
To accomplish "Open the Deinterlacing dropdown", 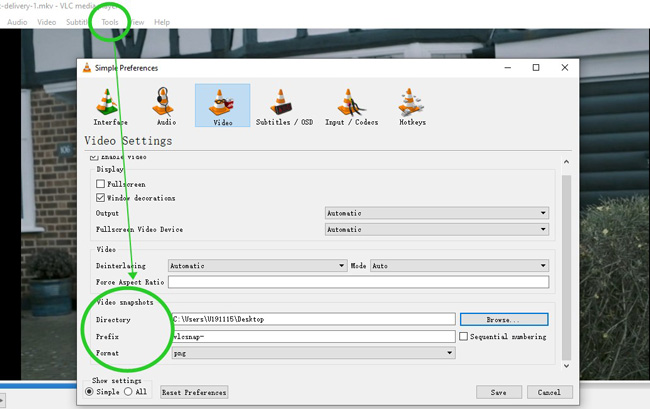I will coord(257,266).
